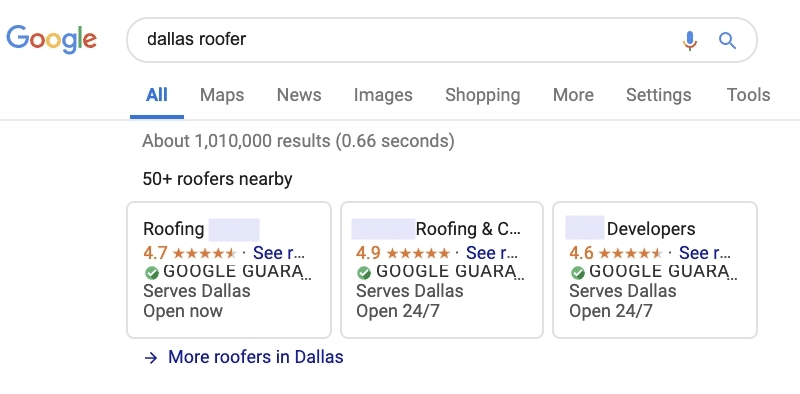See reviews for the Developers listing

point(705,253)
